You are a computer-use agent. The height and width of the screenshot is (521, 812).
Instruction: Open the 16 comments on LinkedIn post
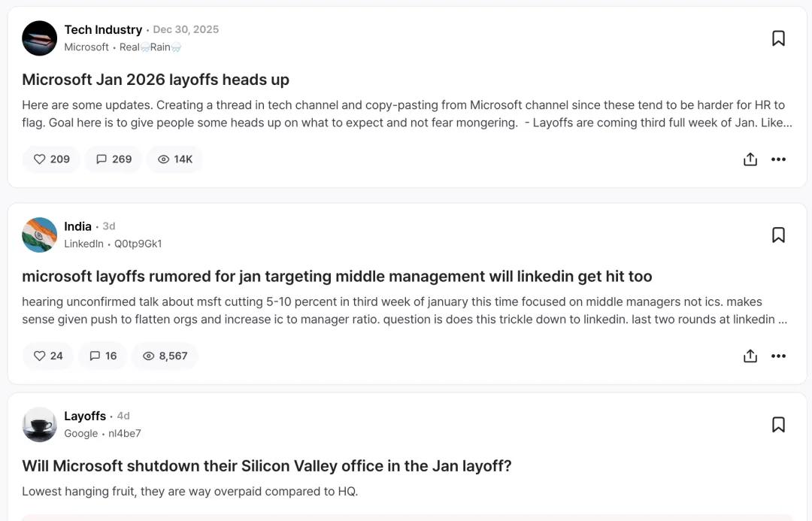pos(103,356)
